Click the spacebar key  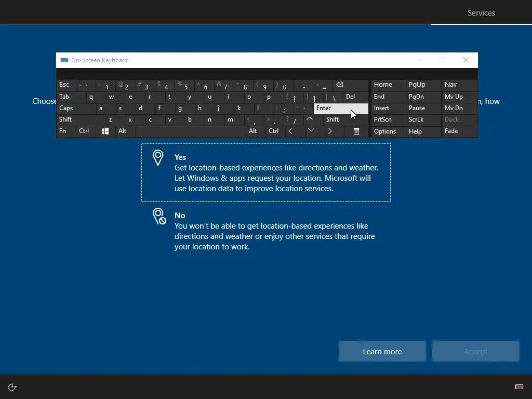190,131
